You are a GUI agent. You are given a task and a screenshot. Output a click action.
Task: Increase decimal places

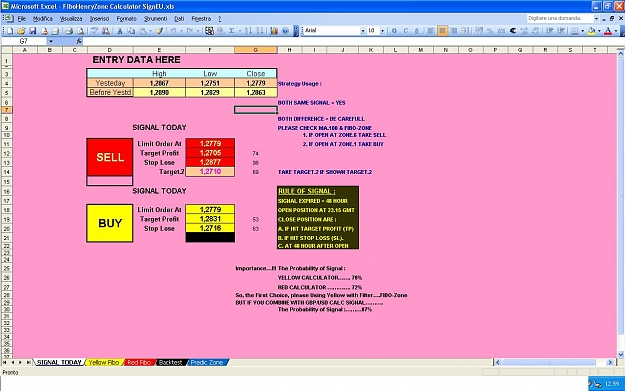pos(524,31)
